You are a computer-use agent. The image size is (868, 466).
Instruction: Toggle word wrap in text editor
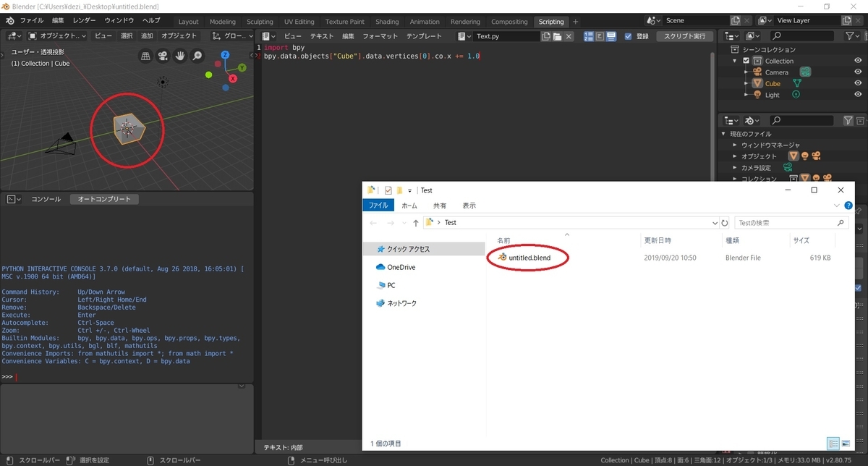[600, 36]
